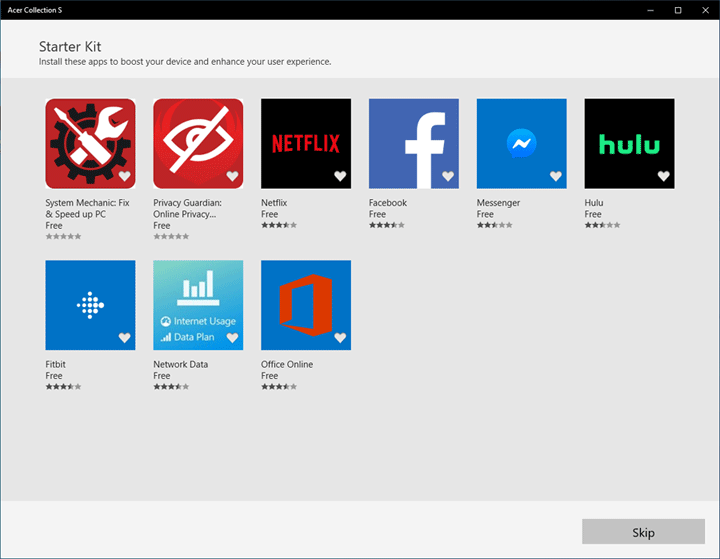Click the Free price under Netflix
The width and height of the screenshot is (720, 559).
tap(270, 214)
